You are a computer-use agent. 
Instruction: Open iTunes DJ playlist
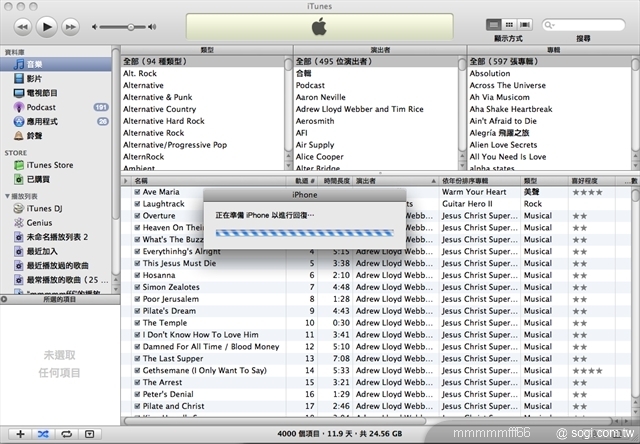pos(56,208)
